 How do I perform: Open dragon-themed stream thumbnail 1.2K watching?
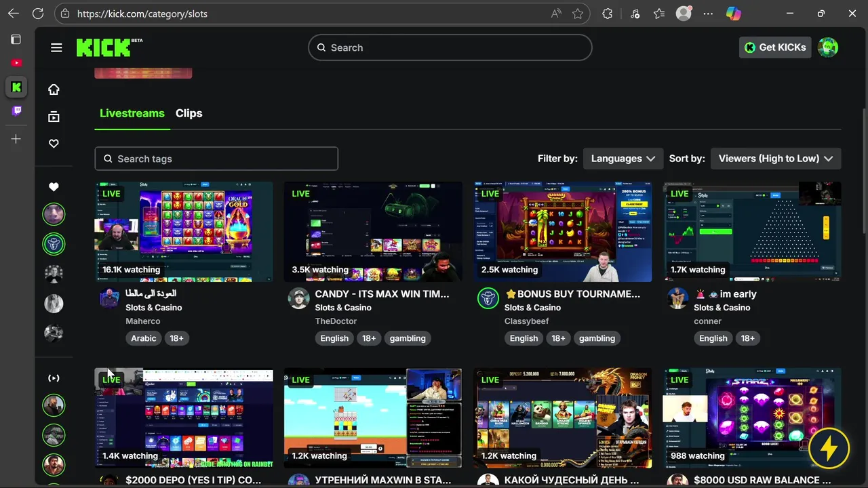[x=563, y=418]
